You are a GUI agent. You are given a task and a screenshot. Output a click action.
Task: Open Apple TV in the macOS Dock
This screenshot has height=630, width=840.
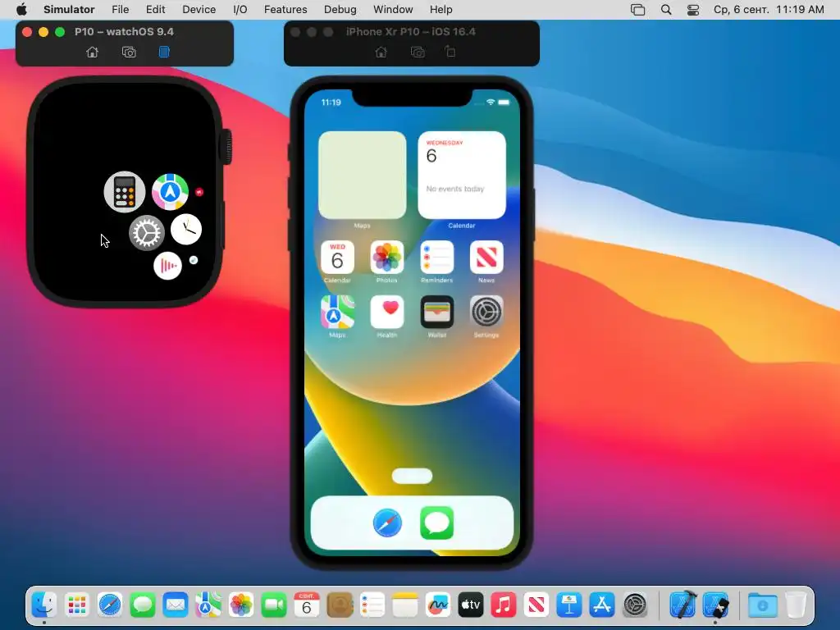point(470,605)
